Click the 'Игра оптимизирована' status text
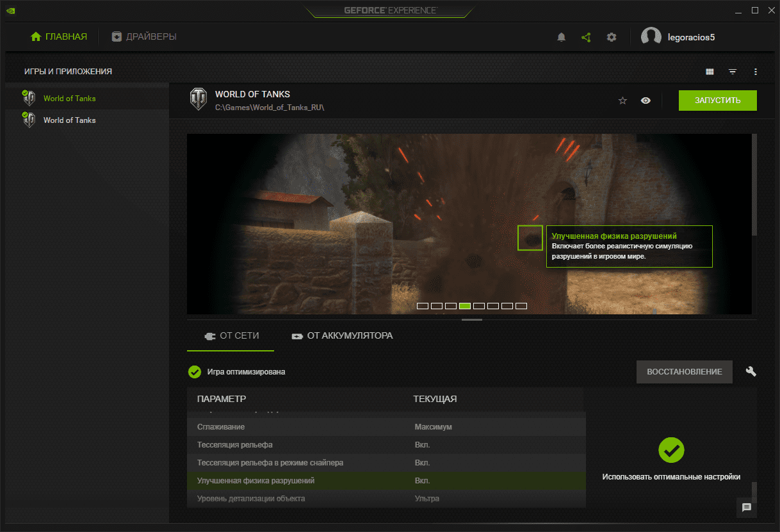 click(x=247, y=372)
